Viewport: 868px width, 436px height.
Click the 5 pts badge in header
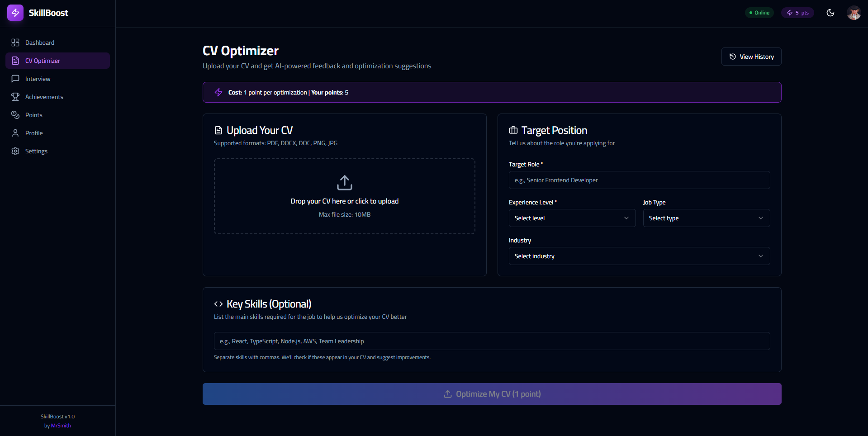coord(797,13)
